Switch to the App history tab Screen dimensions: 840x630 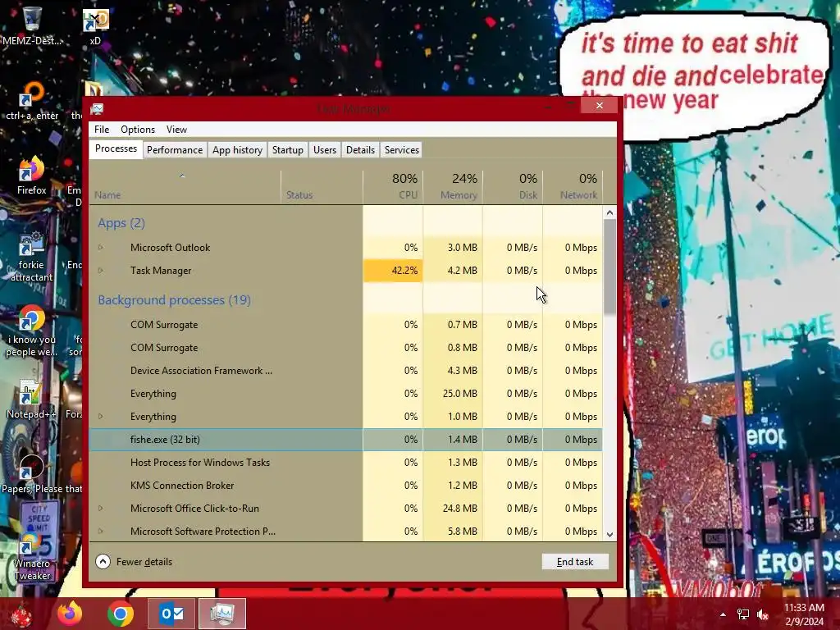point(237,150)
